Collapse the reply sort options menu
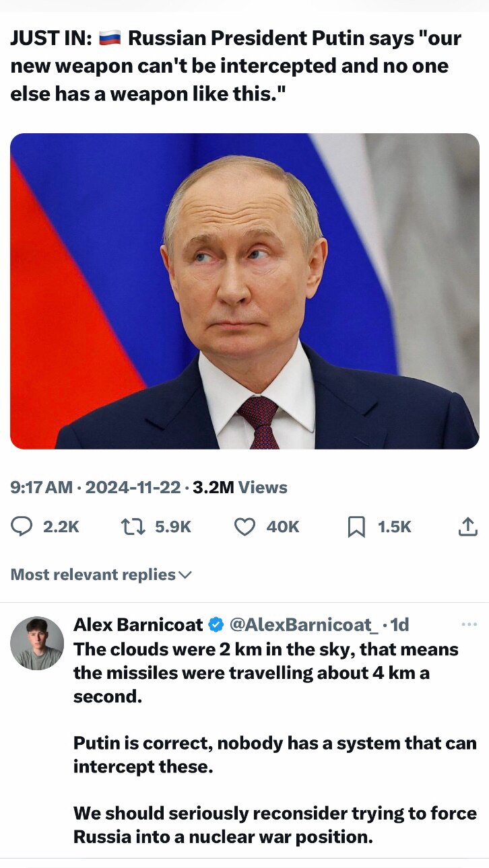Viewport: 489px width, 868px height. [183, 575]
